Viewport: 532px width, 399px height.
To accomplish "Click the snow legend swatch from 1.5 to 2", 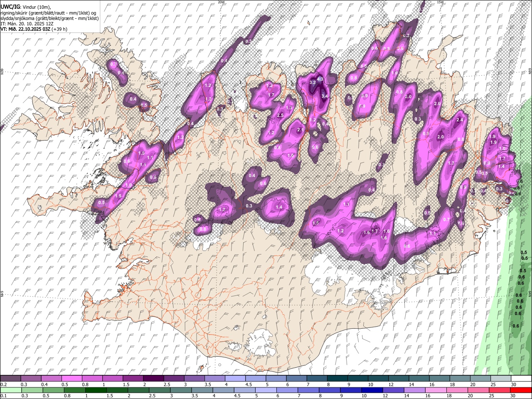I will (x=133, y=379).
